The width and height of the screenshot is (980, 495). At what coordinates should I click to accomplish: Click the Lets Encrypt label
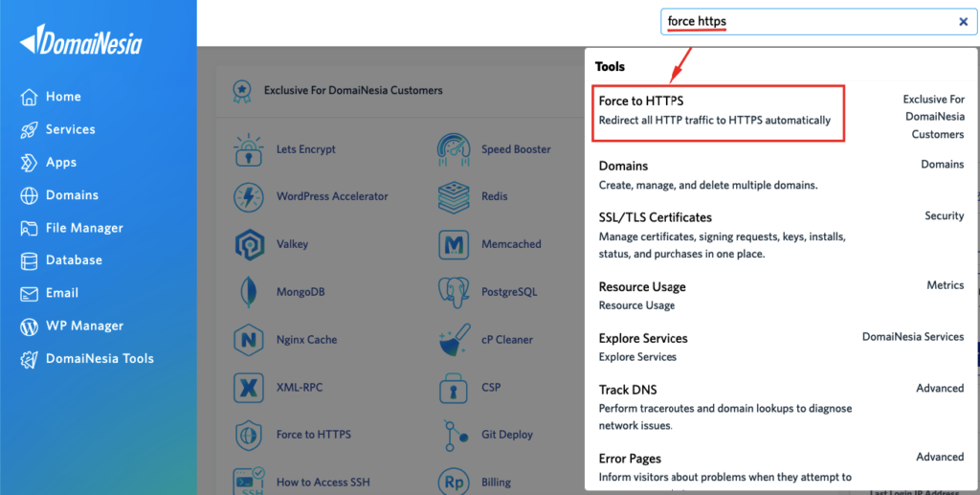(306, 149)
